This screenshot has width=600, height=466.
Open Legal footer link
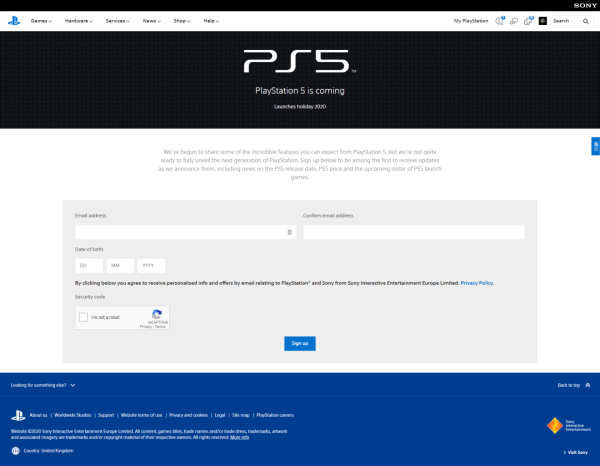coord(220,415)
